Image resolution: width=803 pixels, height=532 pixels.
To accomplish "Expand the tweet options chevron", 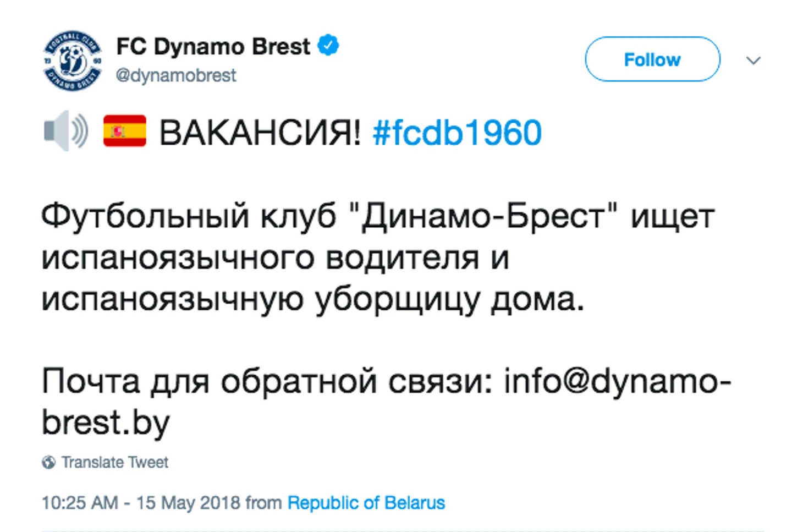I will (x=753, y=60).
